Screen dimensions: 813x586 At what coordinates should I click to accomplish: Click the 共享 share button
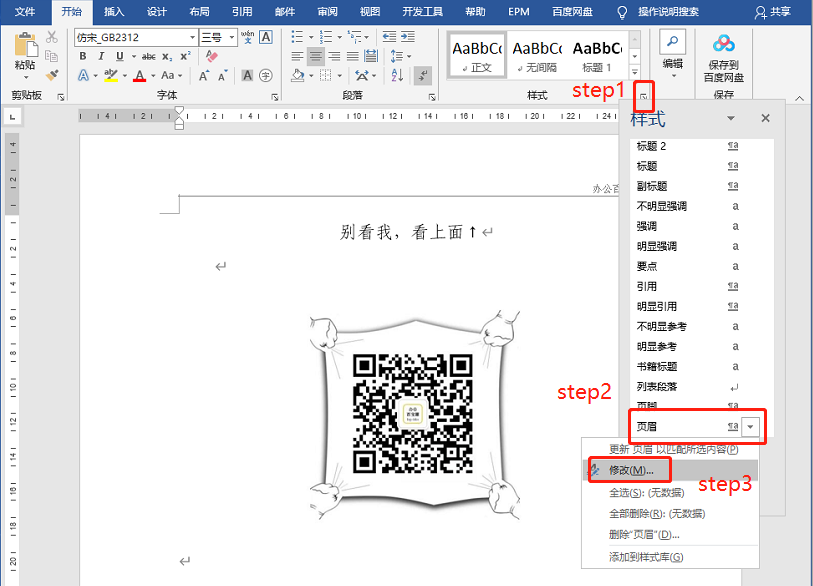pos(773,11)
